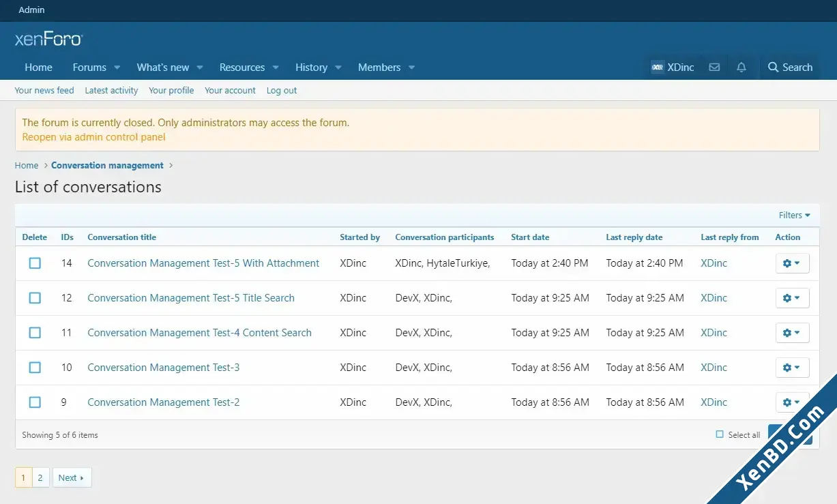Check delete box for conversation ID 11

click(35, 333)
